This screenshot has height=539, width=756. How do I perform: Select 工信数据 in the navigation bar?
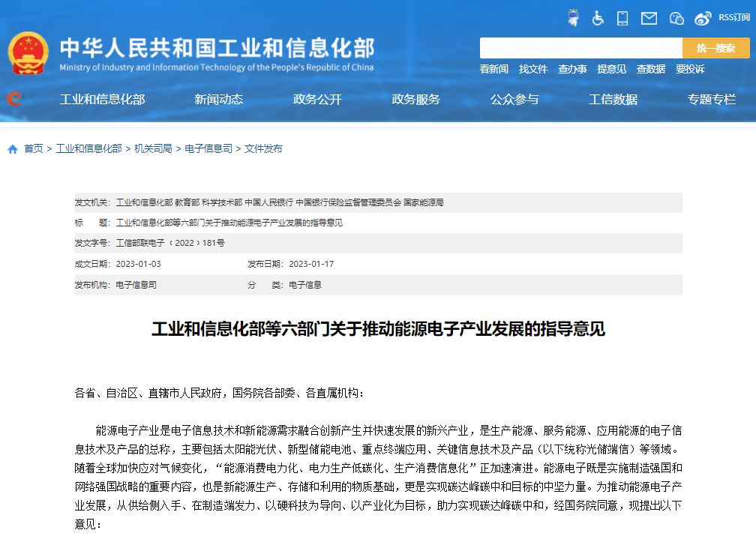613,98
